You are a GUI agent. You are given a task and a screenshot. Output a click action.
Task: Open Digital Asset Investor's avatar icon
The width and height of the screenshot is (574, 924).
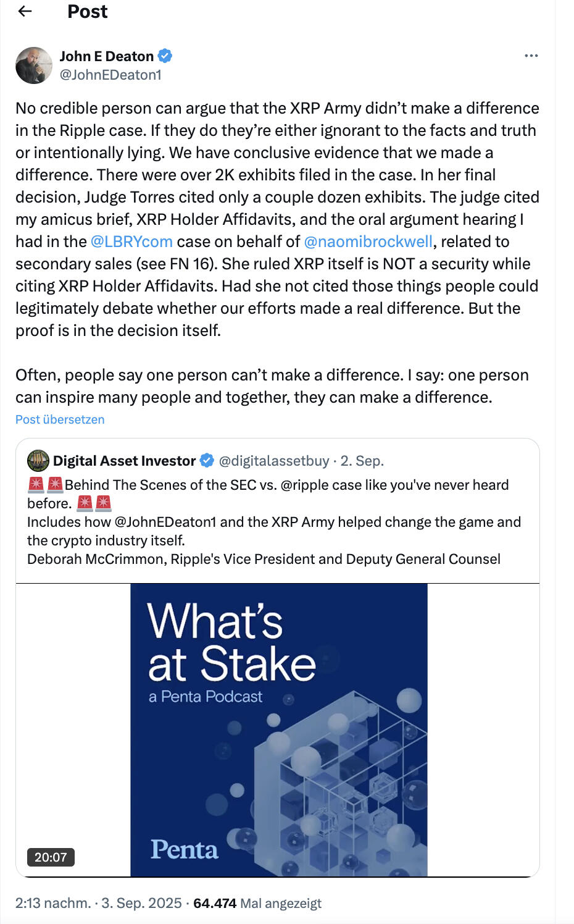coord(38,461)
